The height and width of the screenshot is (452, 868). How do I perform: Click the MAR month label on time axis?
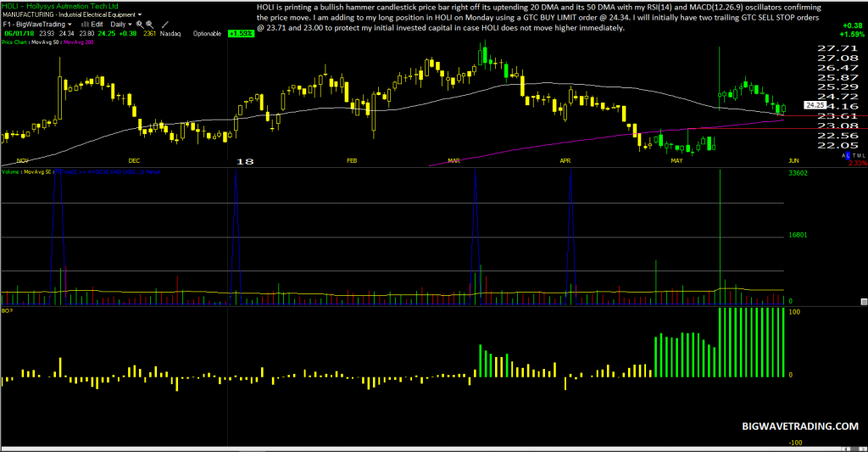(454, 160)
